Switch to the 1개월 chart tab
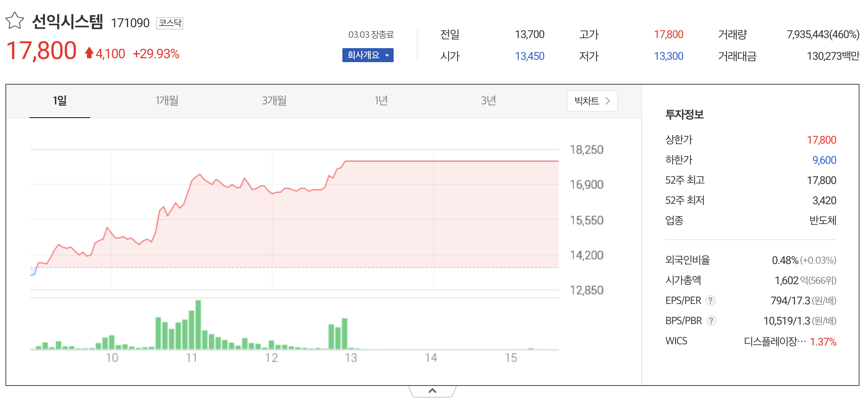868x403 pixels. (x=167, y=101)
